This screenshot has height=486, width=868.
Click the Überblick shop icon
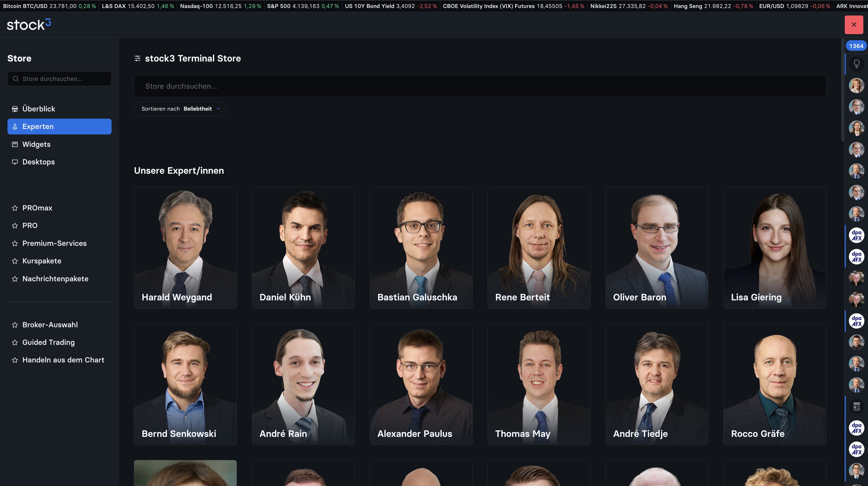[x=15, y=109]
